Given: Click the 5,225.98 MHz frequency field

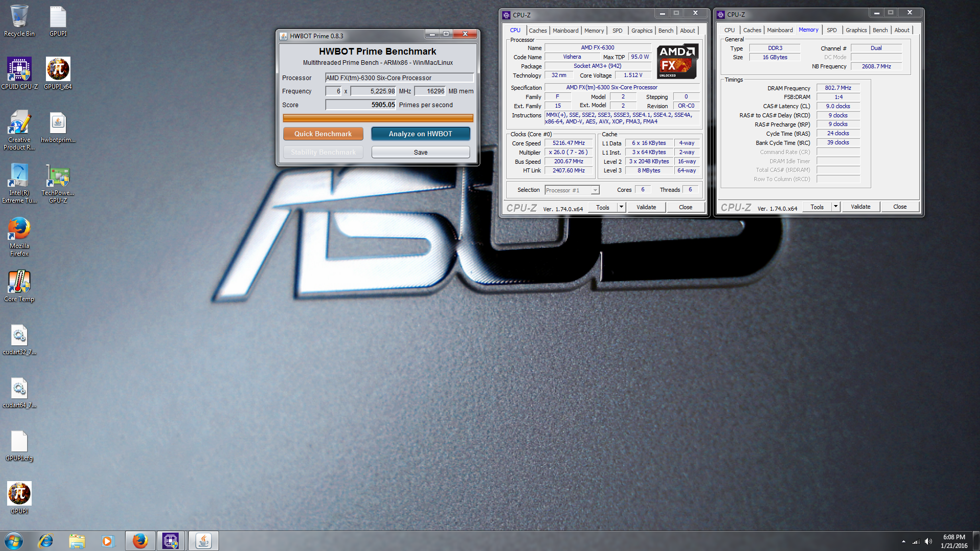Looking at the screenshot, I should tap(374, 91).
